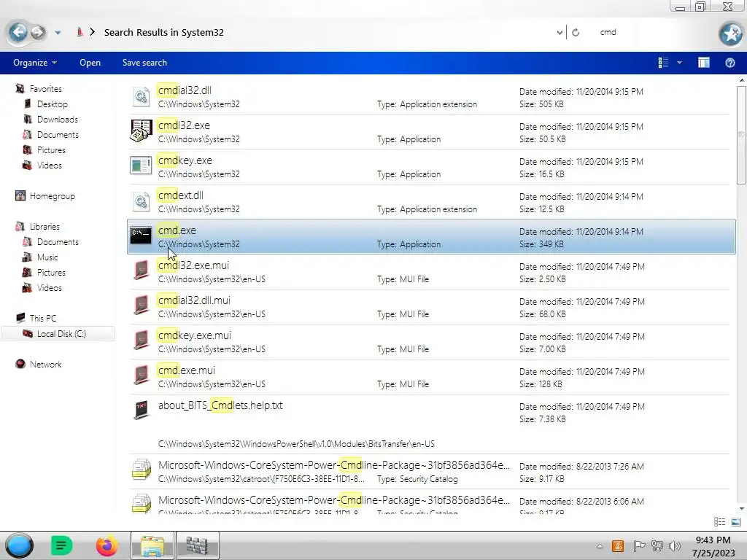Open Documents under Favorites
Screen dimensions: 747x560
tap(58, 134)
